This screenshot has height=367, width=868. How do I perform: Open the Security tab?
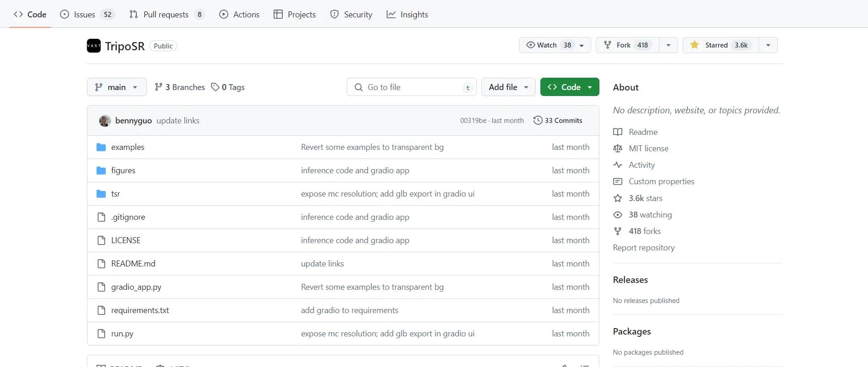point(351,14)
